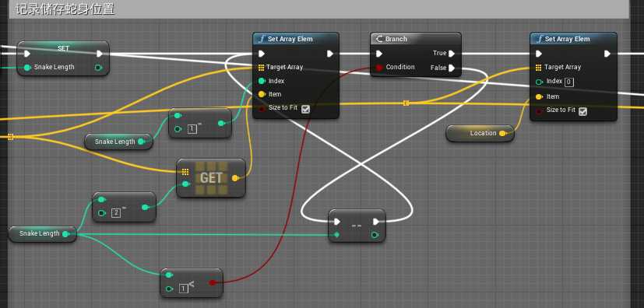This screenshot has width=644, height=308.
Task: Click the GET node's green index pin
Action: 185,184
